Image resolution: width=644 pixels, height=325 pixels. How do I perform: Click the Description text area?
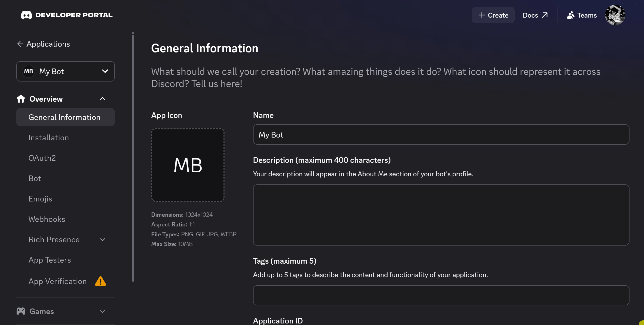[441, 215]
